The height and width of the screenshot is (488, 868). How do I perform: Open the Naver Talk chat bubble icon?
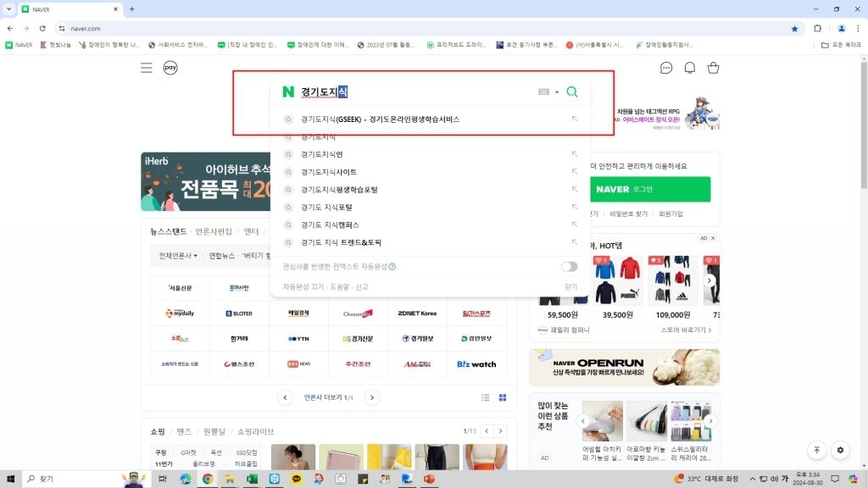666,68
